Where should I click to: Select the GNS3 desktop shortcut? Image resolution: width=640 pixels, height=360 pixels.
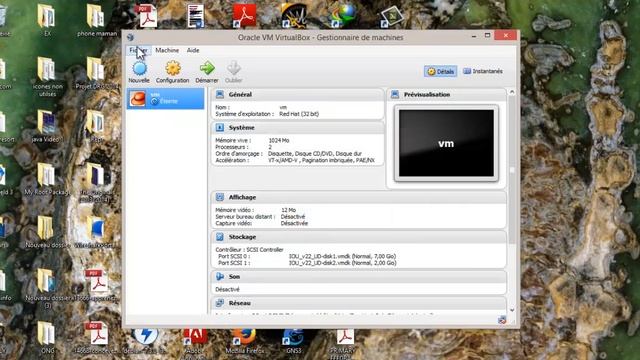[293, 341]
